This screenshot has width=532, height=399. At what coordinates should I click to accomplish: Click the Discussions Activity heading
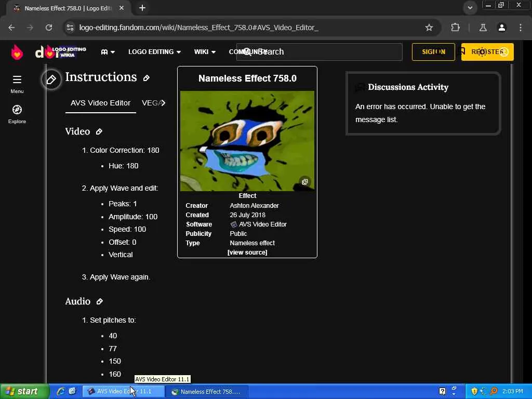[408, 87]
